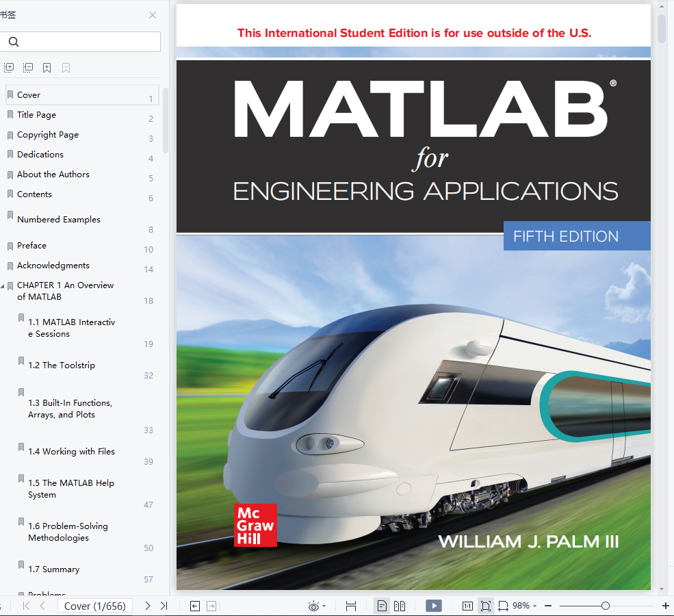Click the page number field
674x616 pixels.
[x=95, y=606]
